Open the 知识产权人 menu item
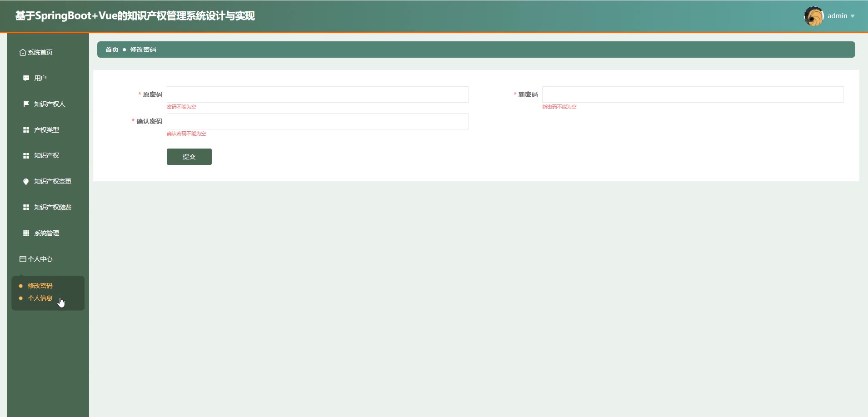Image resolution: width=868 pixels, height=417 pixels. click(x=48, y=104)
